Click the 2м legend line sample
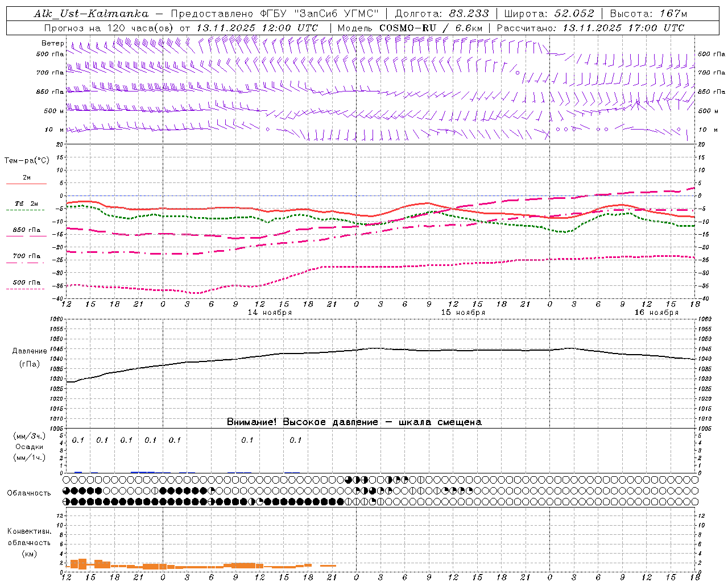Viewport: 728px width, 582px height. coord(26,184)
